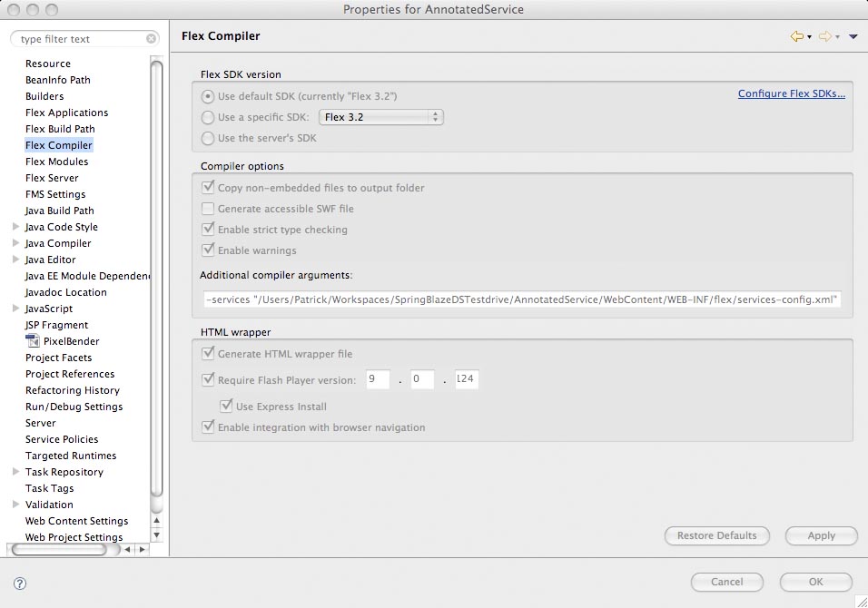Image resolution: width=868 pixels, height=608 pixels.
Task: Select Flex Build Path item
Action: 60,129
